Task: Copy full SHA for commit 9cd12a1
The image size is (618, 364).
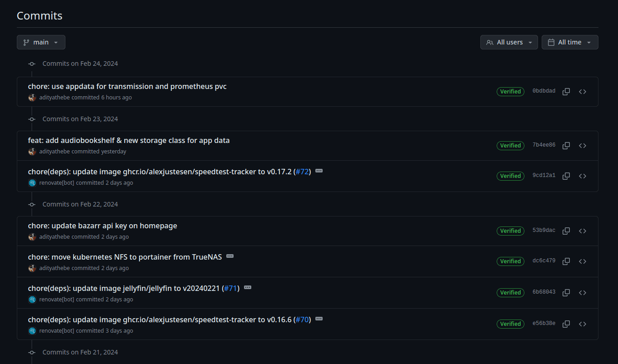Action: point(566,176)
